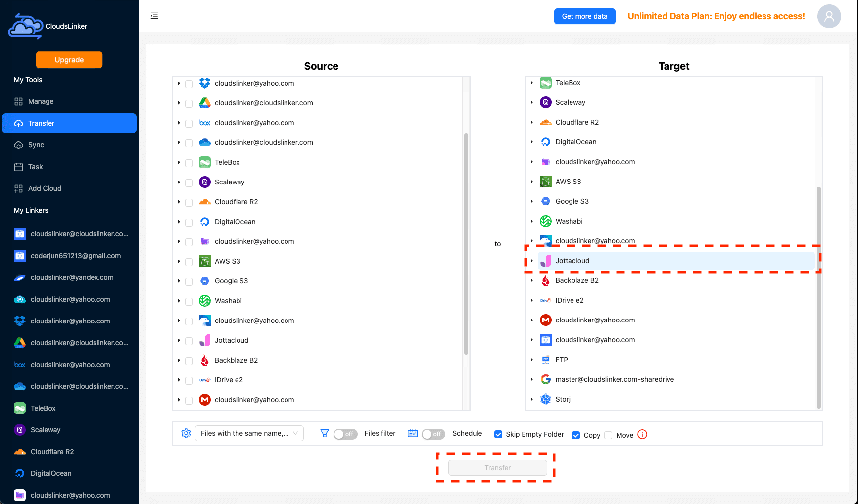Click the Scaleway icon in Source list
The height and width of the screenshot is (504, 858).
205,182
